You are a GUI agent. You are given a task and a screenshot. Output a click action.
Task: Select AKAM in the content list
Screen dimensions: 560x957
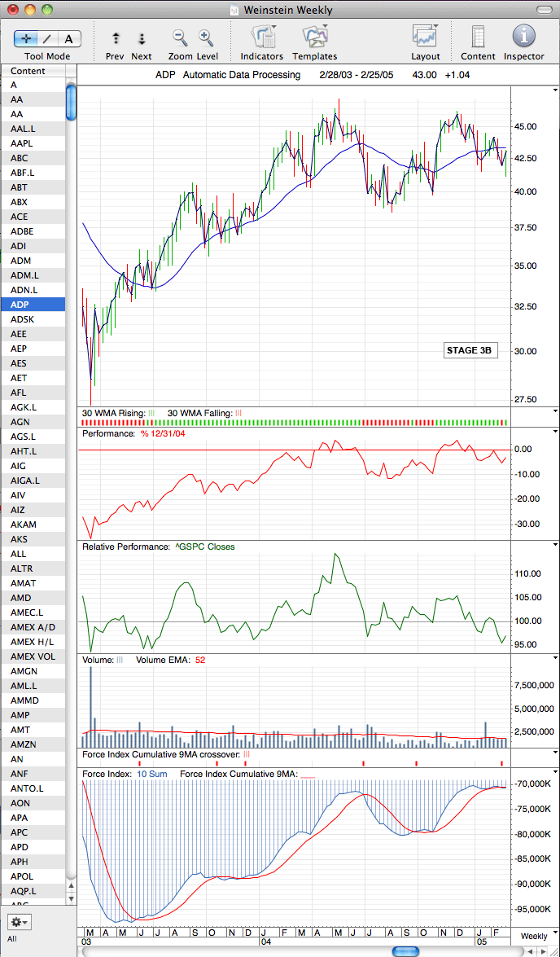(33, 525)
